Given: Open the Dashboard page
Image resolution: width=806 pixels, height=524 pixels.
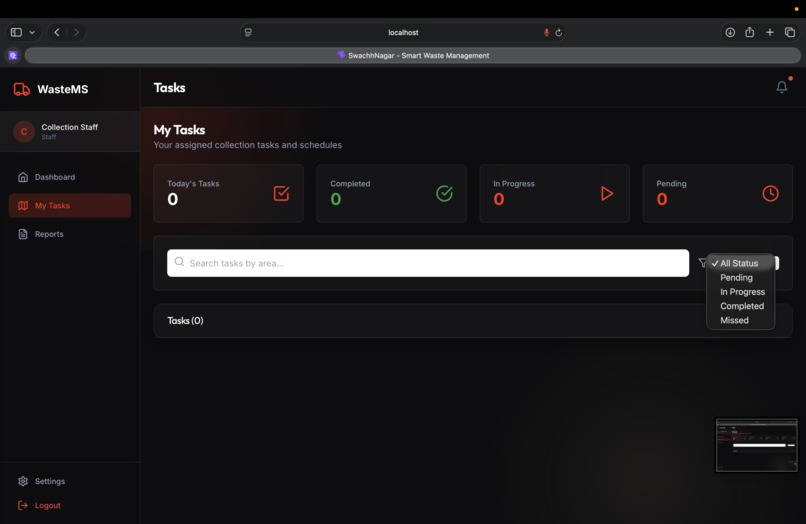Looking at the screenshot, I should click(x=69, y=177).
